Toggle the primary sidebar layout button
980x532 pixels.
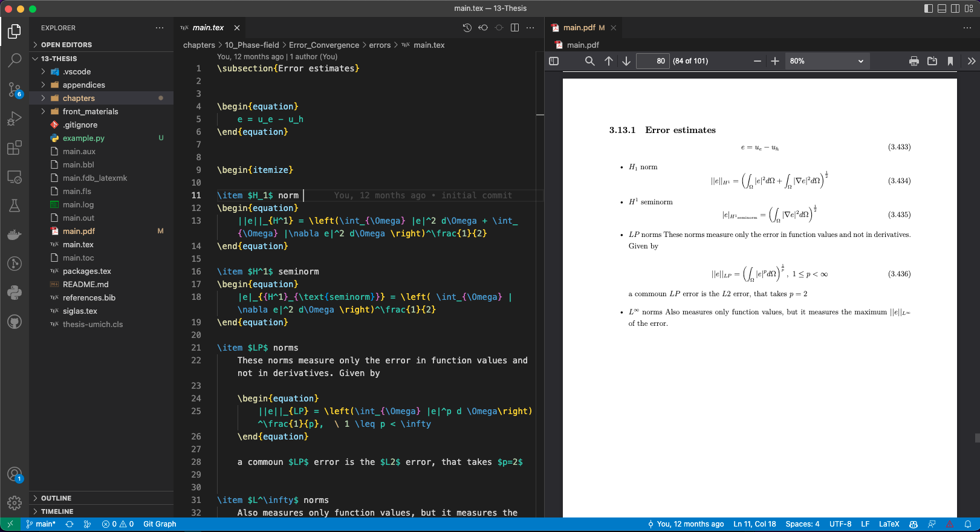pyautogui.click(x=929, y=8)
